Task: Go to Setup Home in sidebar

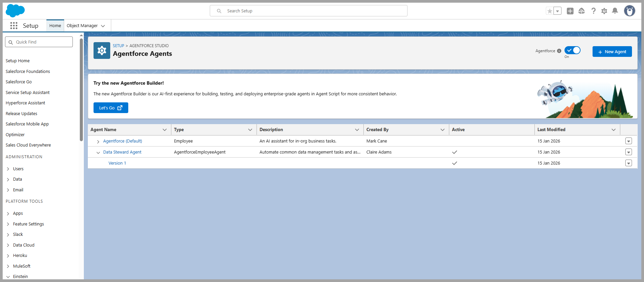Action: click(x=18, y=61)
